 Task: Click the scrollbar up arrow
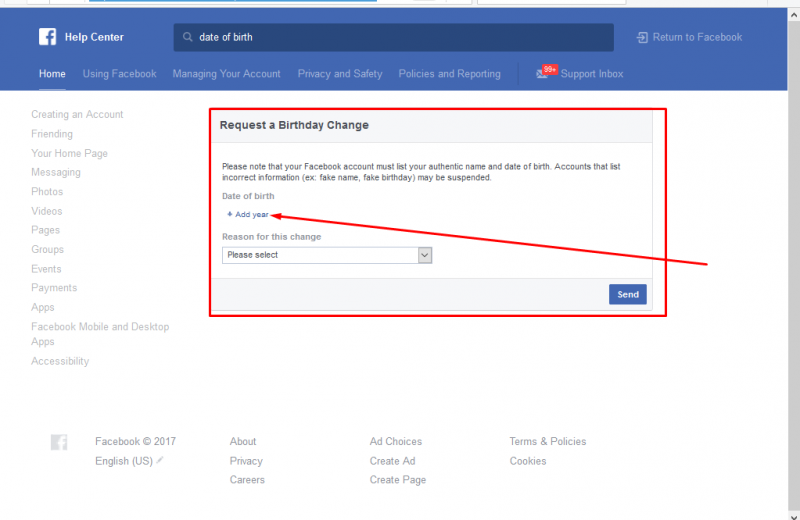tap(794, 15)
